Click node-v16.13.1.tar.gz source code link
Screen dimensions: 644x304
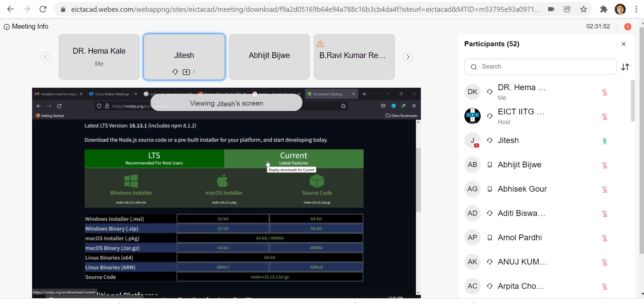(270, 277)
